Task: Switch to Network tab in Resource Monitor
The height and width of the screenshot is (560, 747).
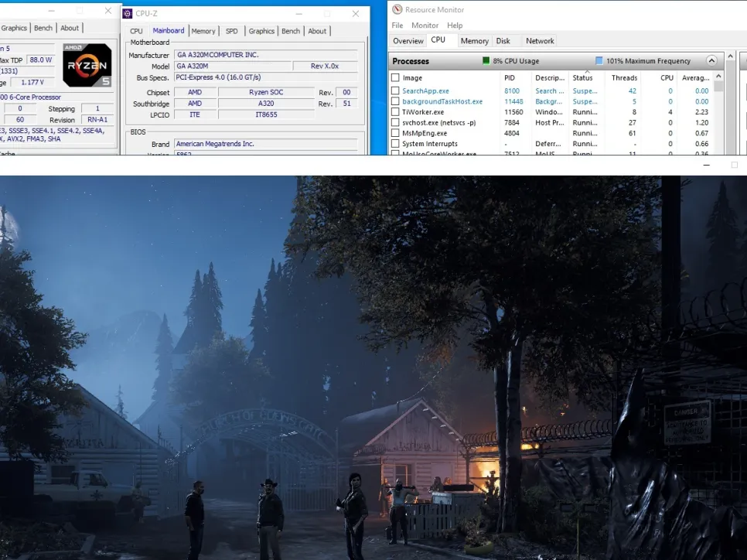Action: pos(540,41)
